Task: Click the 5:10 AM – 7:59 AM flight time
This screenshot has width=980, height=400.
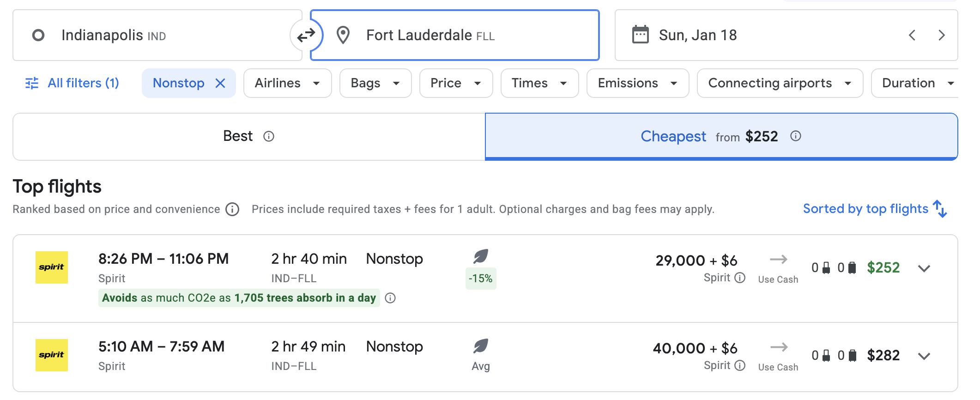Action: click(x=162, y=346)
